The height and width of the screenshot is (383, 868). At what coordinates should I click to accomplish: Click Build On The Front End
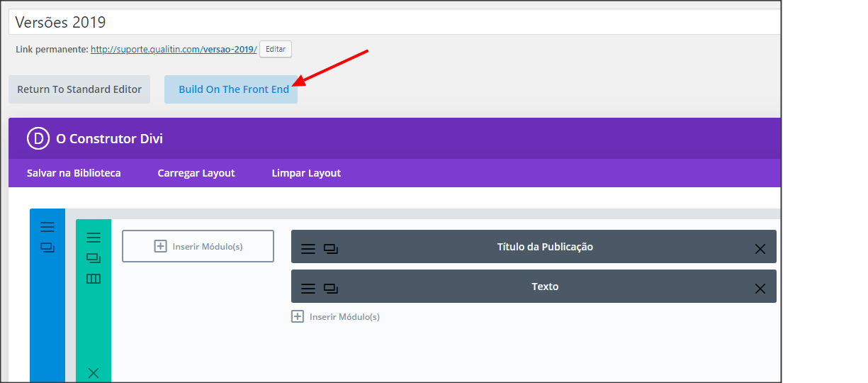pyautogui.click(x=231, y=89)
